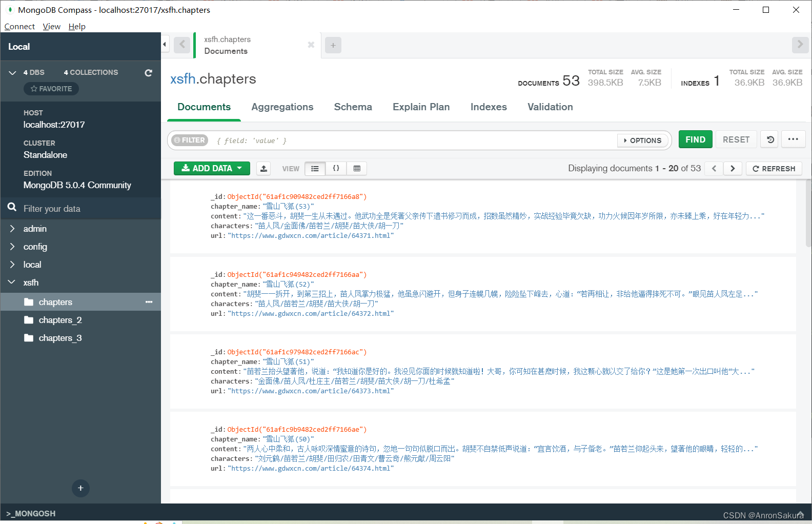
Task: Click the FAVORITE button
Action: (51, 89)
